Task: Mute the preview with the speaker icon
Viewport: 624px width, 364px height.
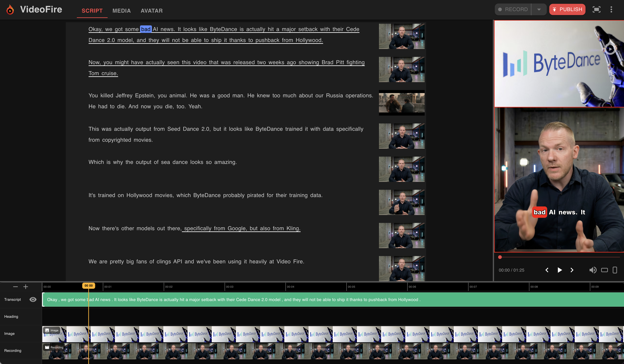Action: pos(593,270)
